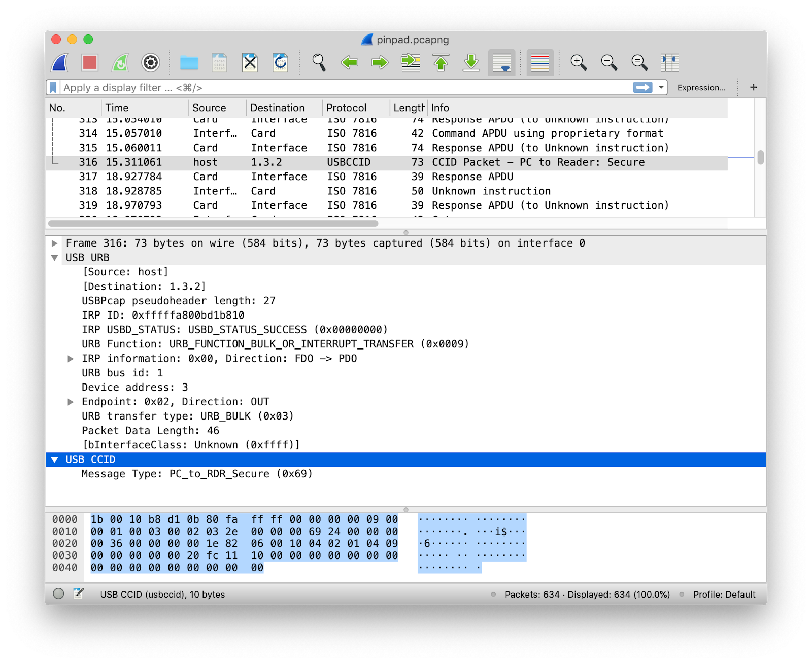Click the Packets: 634 status text
The height and width of the screenshot is (664, 812).
[x=532, y=595]
